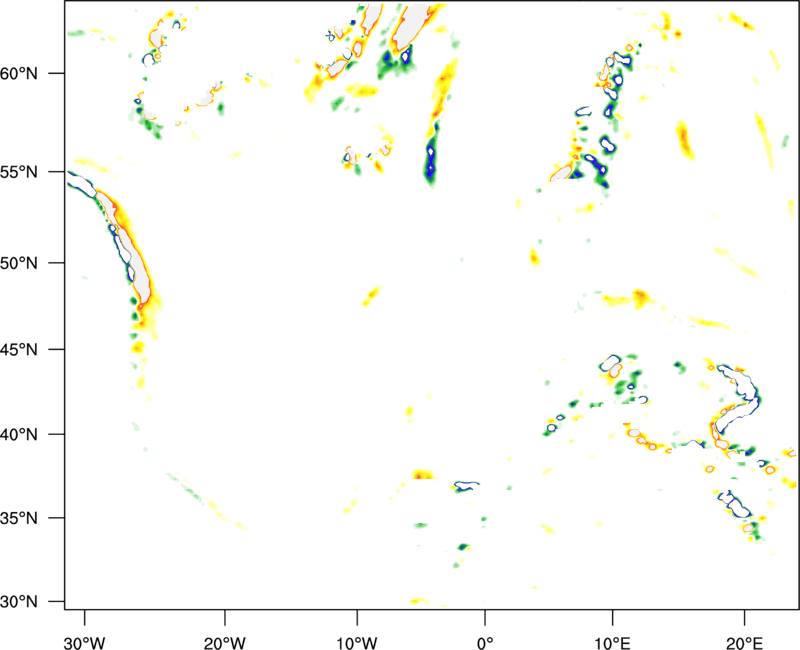Click the 60°N latitude label
Image resolution: width=800 pixels, height=650 pixels.
tap(35, 74)
